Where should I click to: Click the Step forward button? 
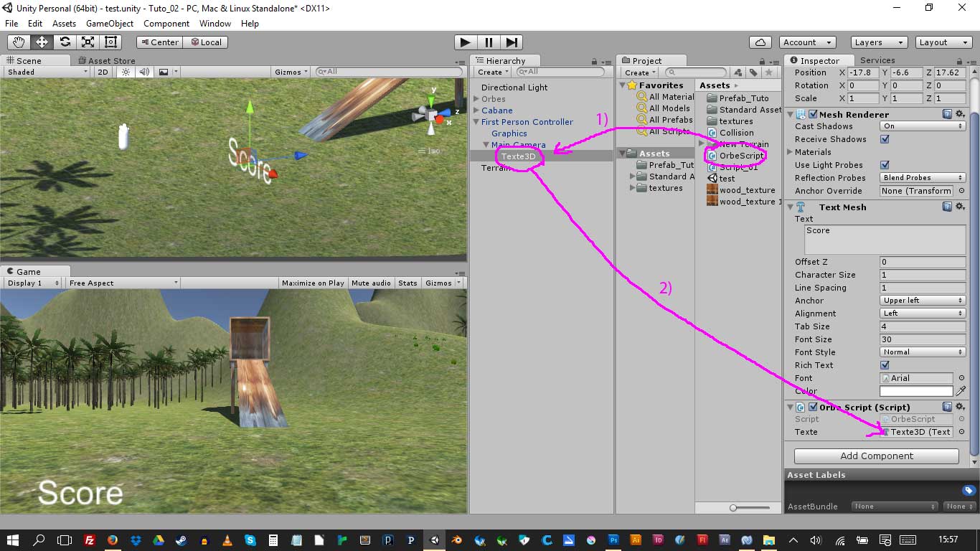(x=512, y=42)
